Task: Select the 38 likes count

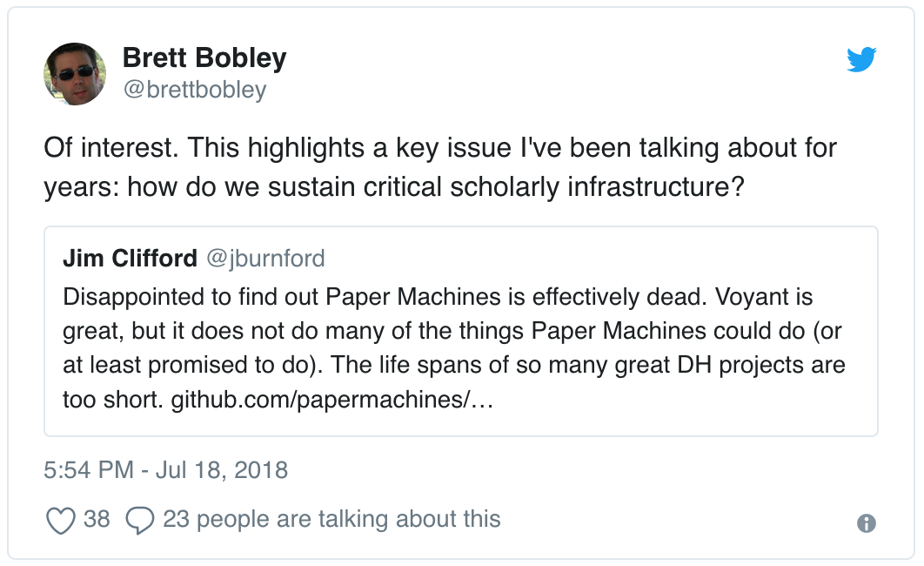Action: [96, 519]
